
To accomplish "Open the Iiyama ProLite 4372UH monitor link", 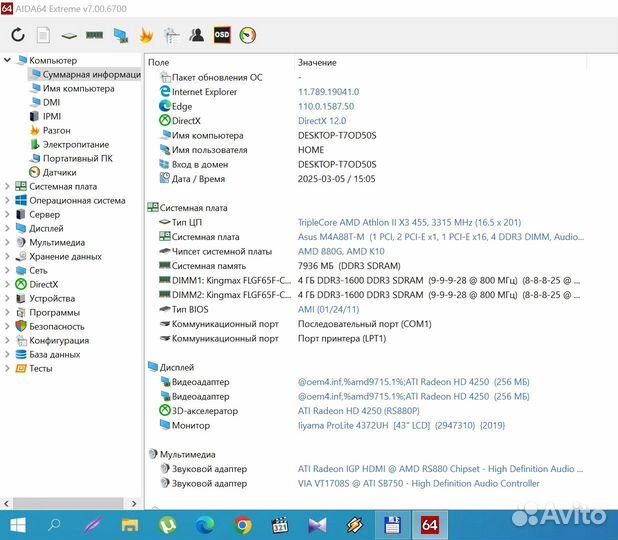I will 401,425.
